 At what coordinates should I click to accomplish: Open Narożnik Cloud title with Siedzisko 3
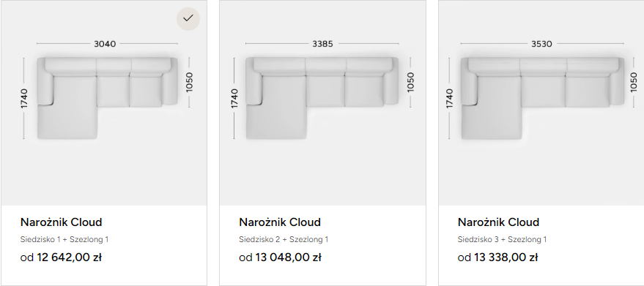point(498,222)
